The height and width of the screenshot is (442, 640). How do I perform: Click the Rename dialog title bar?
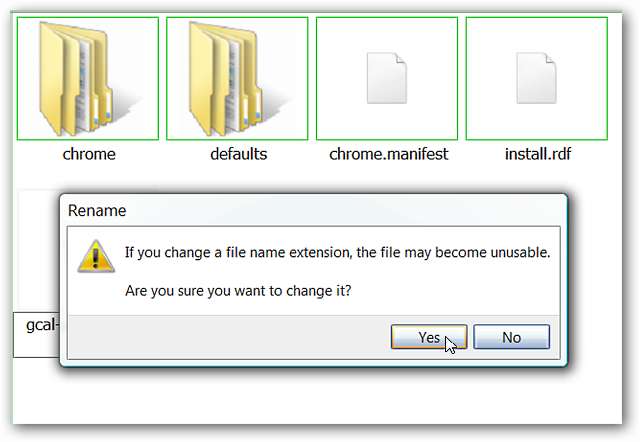coord(300,212)
